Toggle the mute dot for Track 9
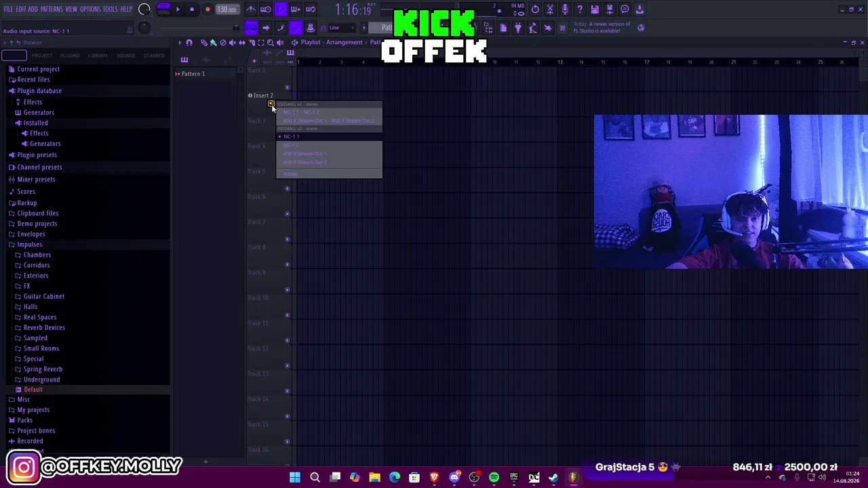 coord(287,290)
